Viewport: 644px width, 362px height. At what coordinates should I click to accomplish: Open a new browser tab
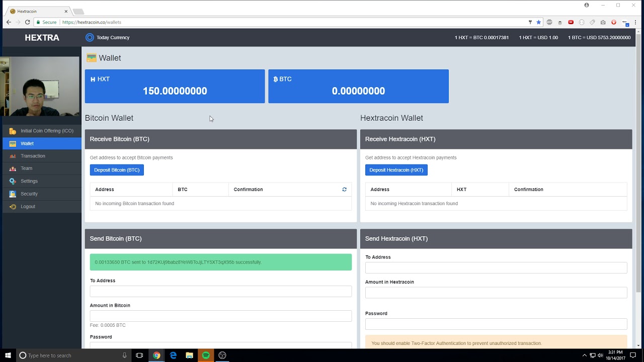coord(78,11)
